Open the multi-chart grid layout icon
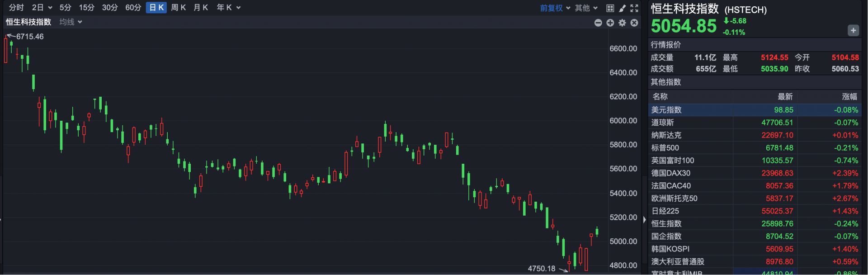The width and height of the screenshot is (868, 275). pyautogui.click(x=610, y=8)
